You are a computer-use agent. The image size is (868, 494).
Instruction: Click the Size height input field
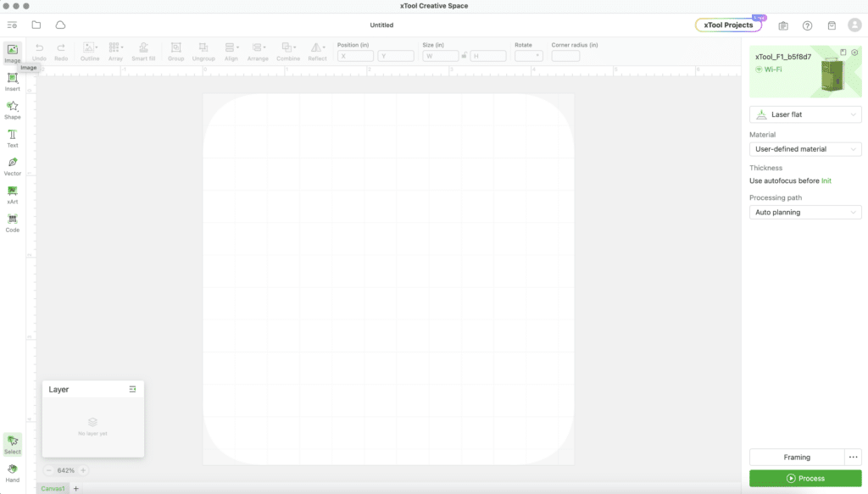[488, 56]
